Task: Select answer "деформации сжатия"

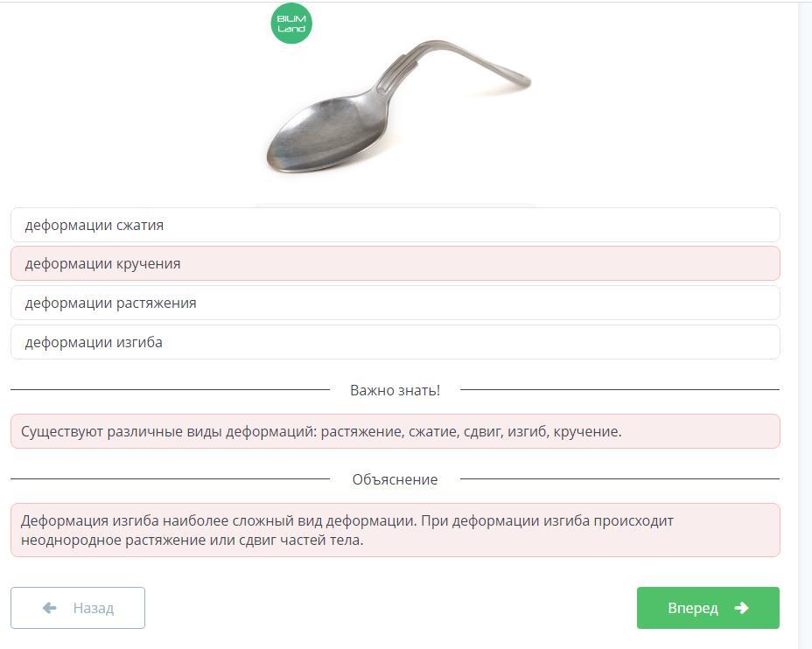Action: tap(395, 225)
